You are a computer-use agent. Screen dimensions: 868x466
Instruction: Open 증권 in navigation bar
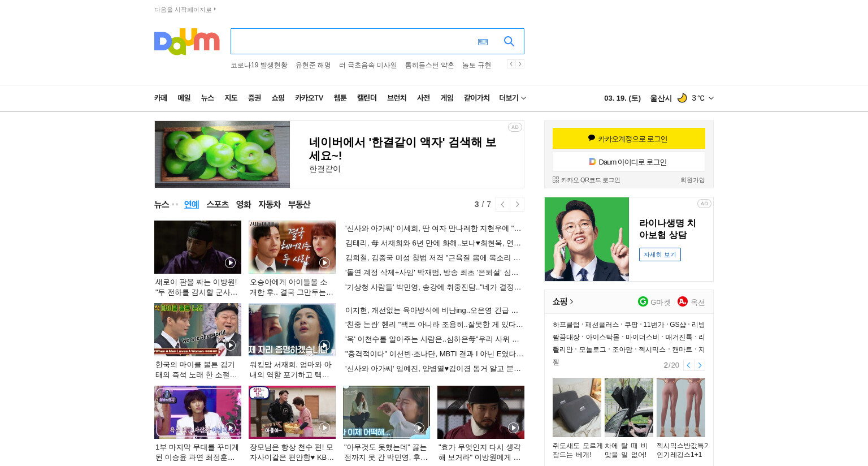point(254,98)
